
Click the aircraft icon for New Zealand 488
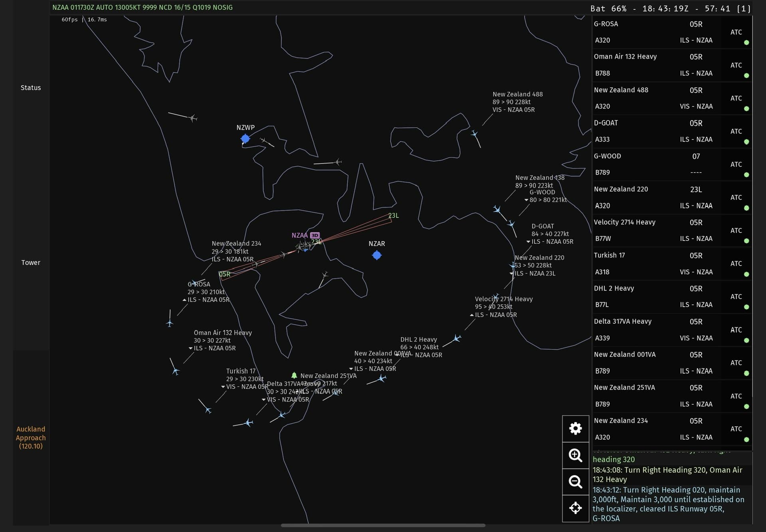click(474, 134)
